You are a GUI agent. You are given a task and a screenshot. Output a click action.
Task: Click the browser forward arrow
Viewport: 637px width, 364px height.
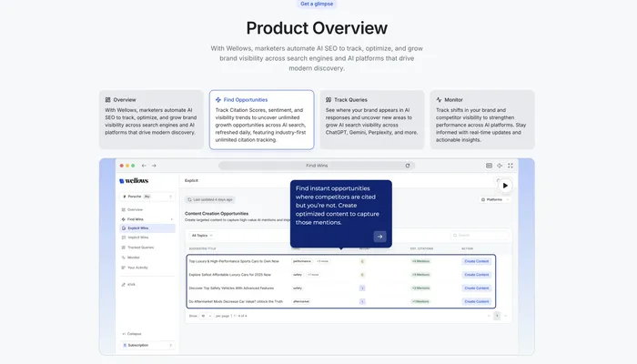tap(154, 166)
